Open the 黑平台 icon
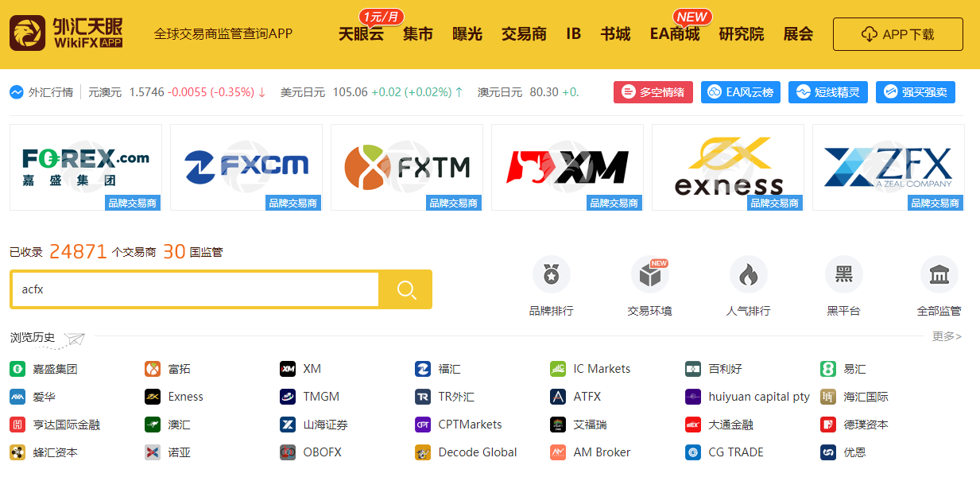Screen dimensions: 980x477 pyautogui.click(x=844, y=275)
